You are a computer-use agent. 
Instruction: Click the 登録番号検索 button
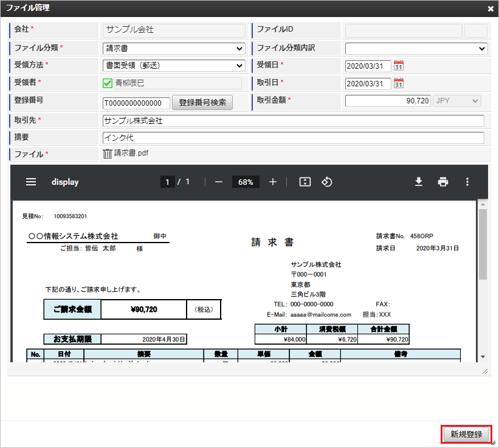click(202, 102)
